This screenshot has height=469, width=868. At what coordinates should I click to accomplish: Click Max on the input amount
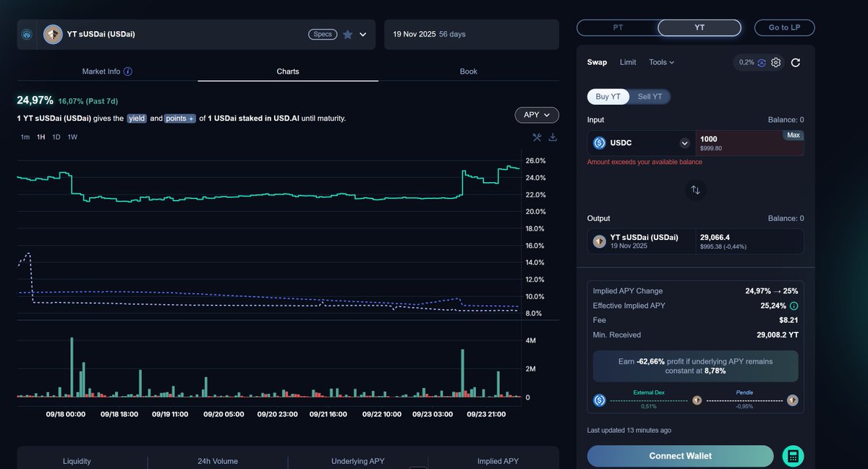point(793,134)
